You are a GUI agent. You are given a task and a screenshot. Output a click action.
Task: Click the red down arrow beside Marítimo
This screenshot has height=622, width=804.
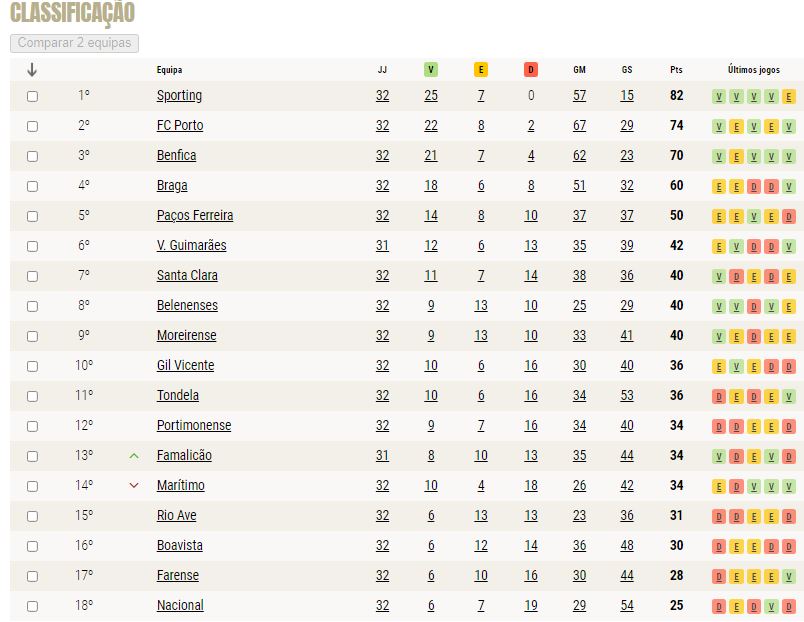[x=134, y=485]
